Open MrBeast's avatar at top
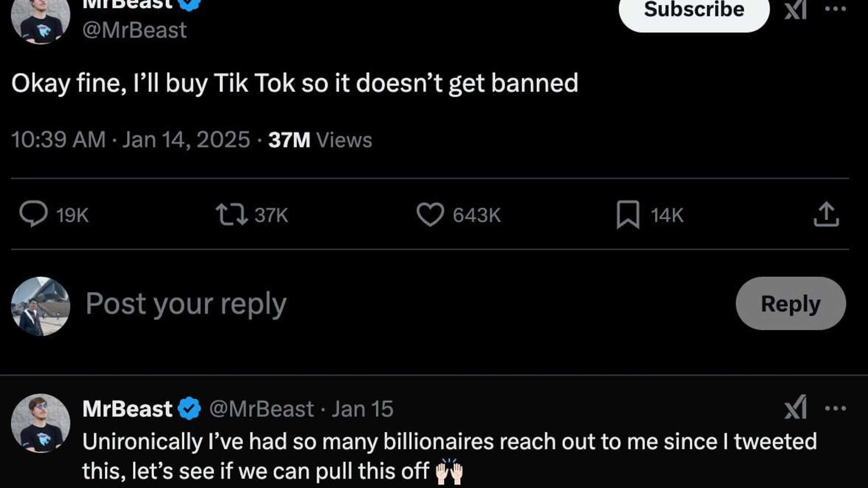The height and width of the screenshot is (488, 868). point(41,20)
